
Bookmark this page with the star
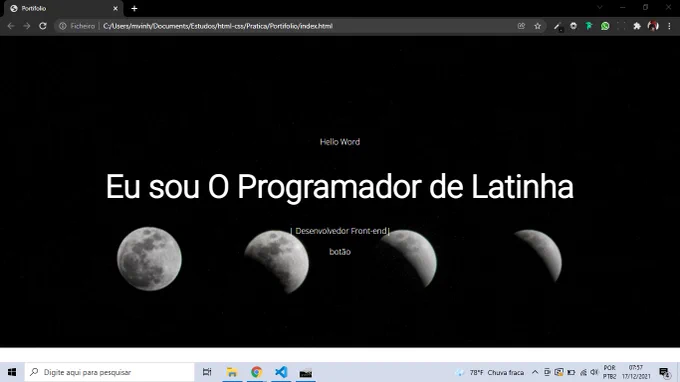click(x=538, y=26)
